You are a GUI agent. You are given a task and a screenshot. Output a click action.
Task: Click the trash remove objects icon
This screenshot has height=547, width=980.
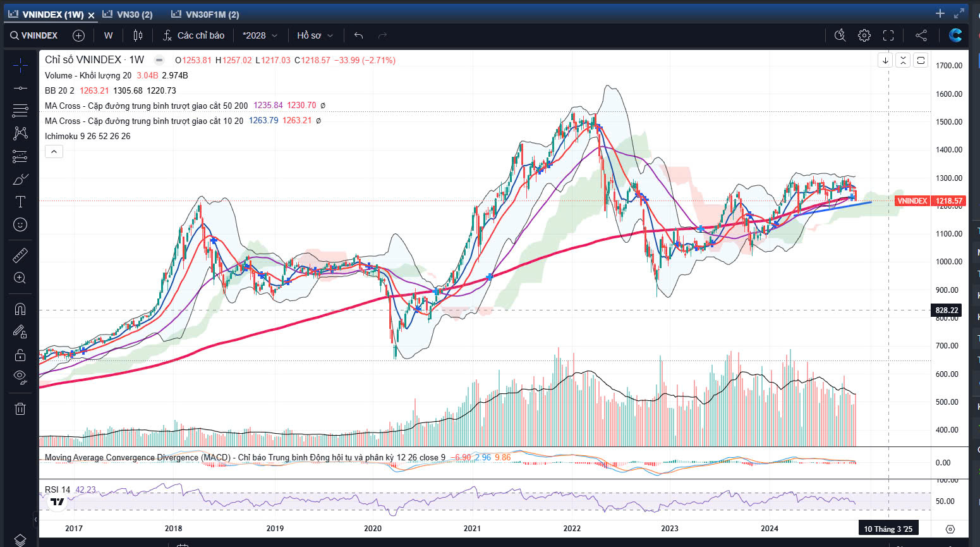click(20, 409)
